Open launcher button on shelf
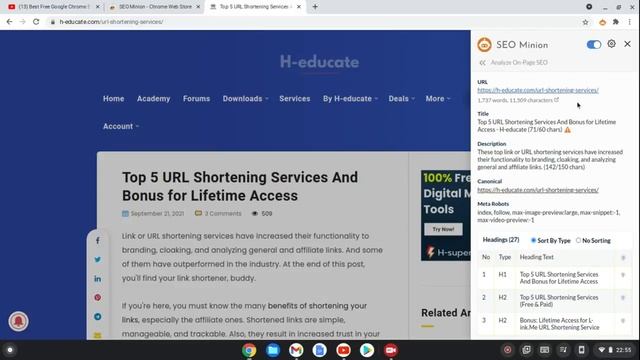The height and width of the screenshot is (360, 640). (10, 350)
